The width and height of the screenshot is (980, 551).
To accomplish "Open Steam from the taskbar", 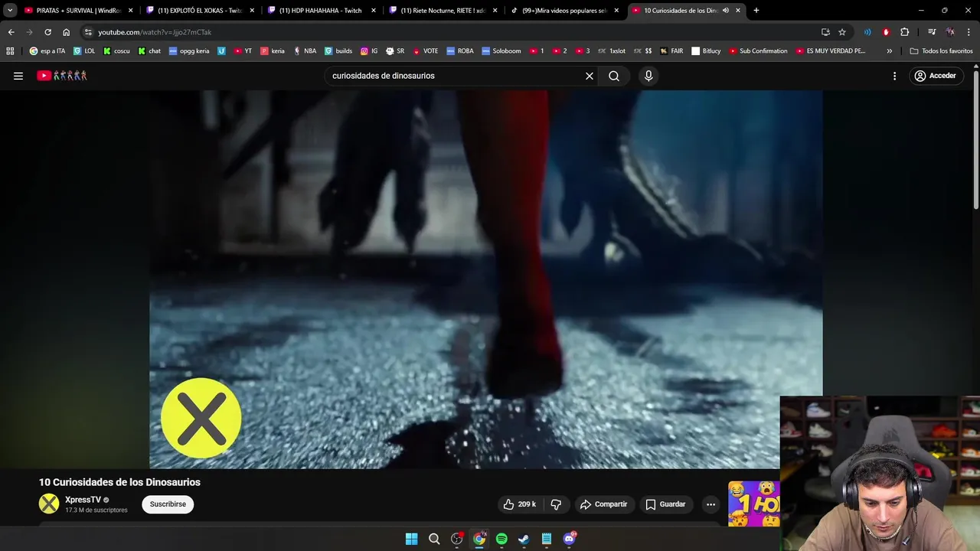I will 524,539.
